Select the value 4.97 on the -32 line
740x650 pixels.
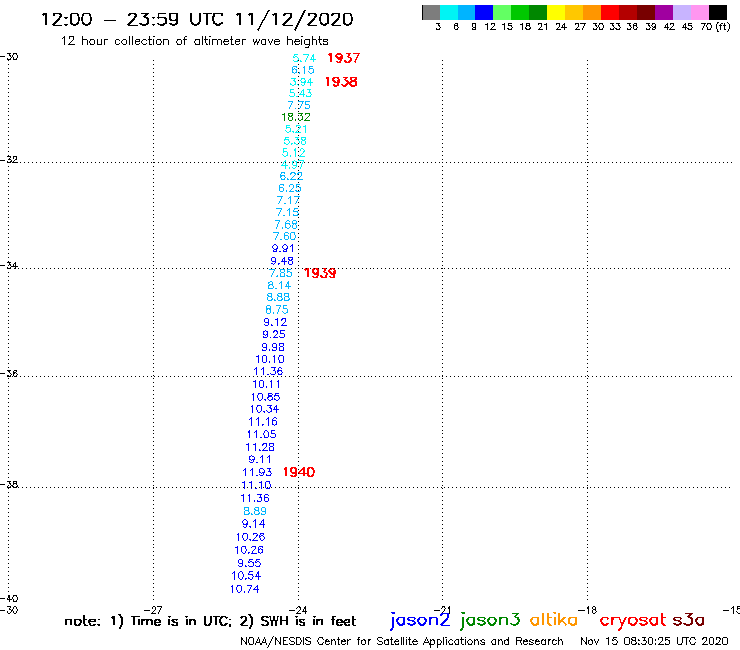293,164
